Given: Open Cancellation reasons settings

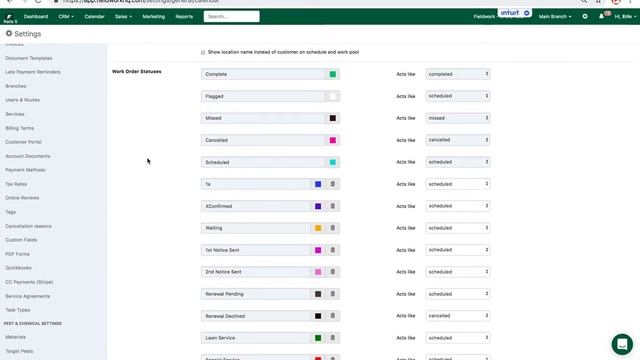Looking at the screenshot, I should pyautogui.click(x=28, y=226).
